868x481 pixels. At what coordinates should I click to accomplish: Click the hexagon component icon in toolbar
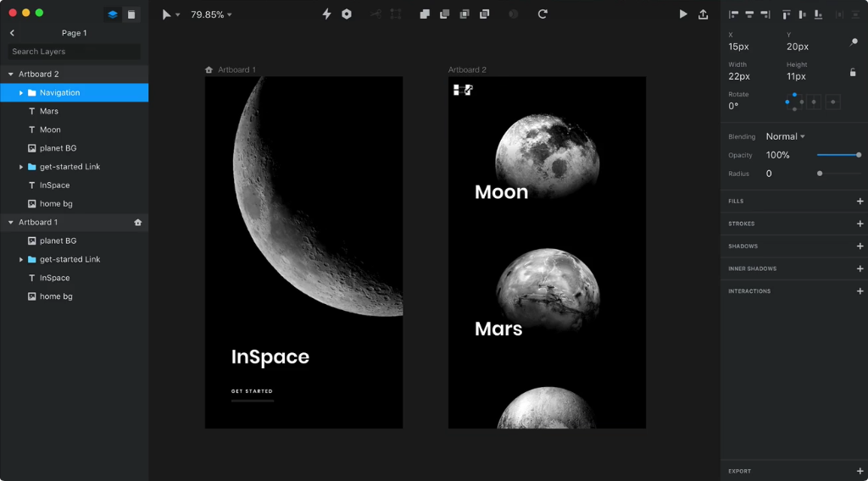347,14
